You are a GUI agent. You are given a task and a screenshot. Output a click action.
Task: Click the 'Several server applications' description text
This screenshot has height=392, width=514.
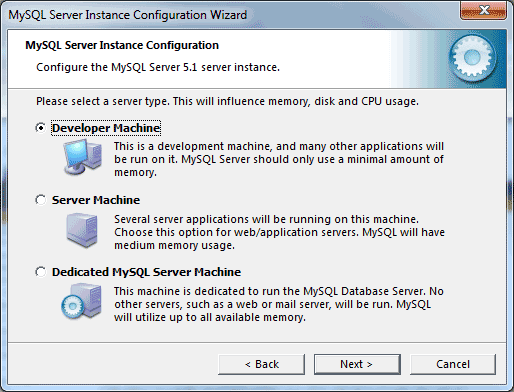pyautogui.click(x=279, y=232)
